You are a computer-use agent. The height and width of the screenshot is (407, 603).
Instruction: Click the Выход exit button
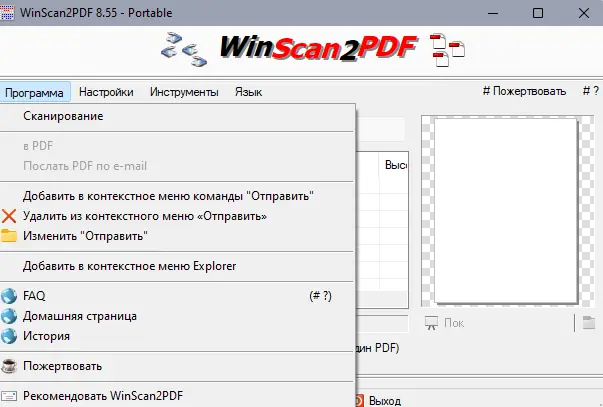click(x=378, y=400)
